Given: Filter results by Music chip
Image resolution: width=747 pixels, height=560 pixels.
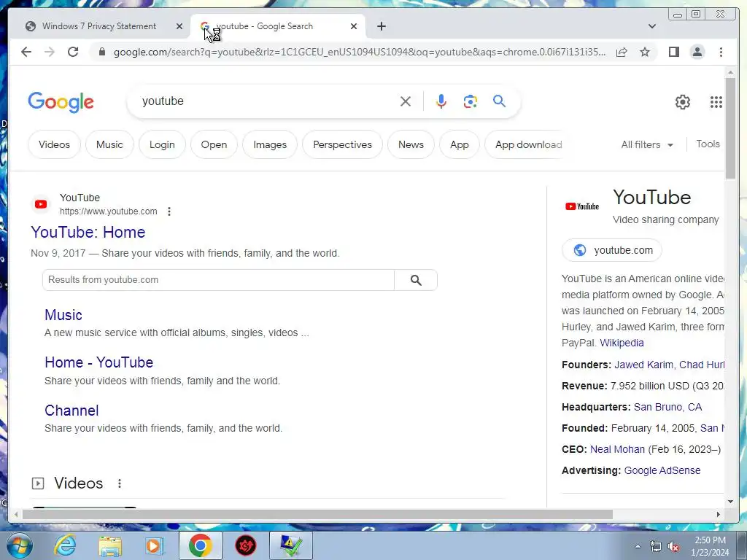Looking at the screenshot, I should (x=109, y=145).
